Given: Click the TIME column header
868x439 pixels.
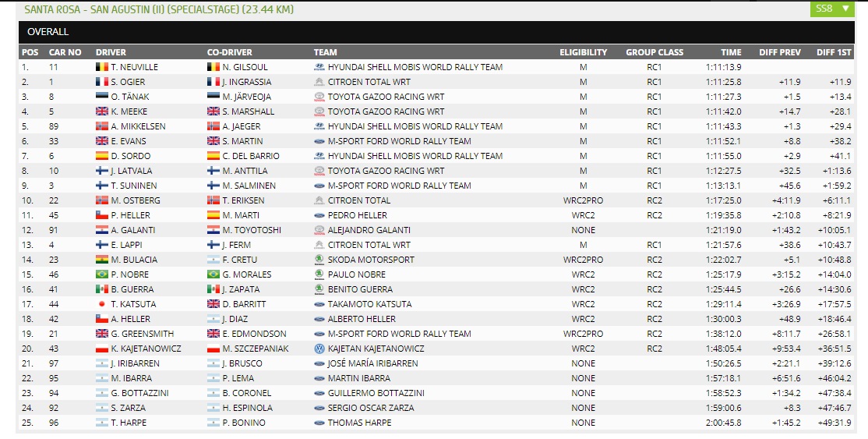Looking at the screenshot, I should pos(731,52).
